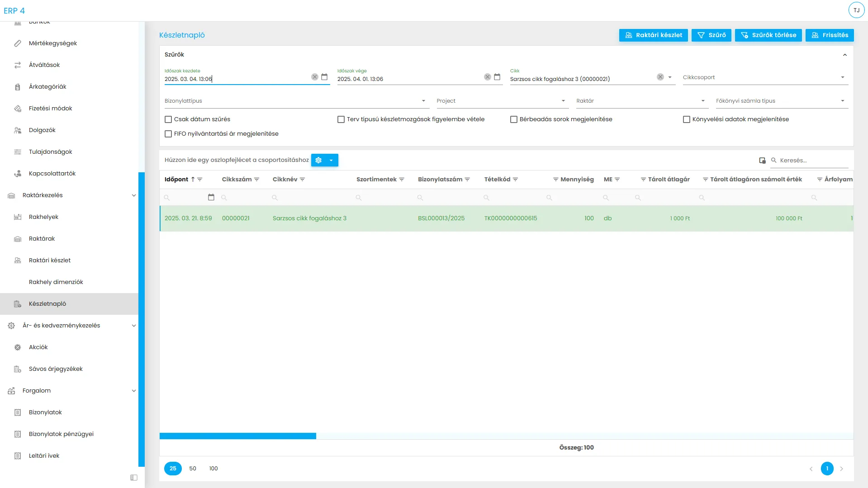Tick Könyvelési adatok megjelenítése checkbox

[x=686, y=119]
